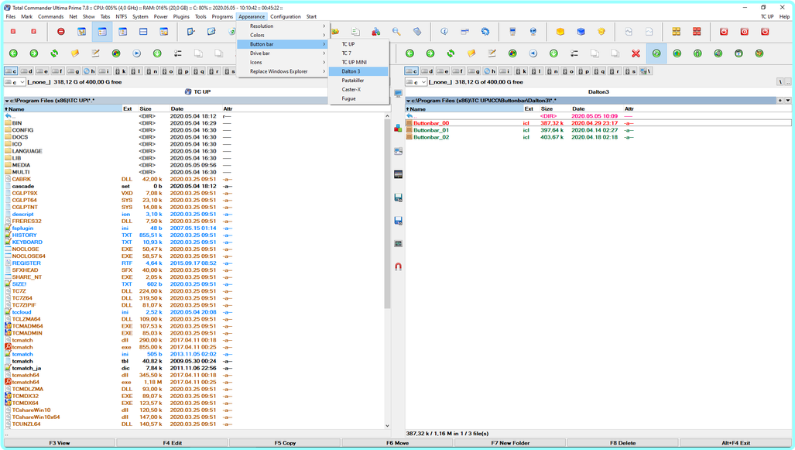Click the left pane green down-arrow icon
Image resolution: width=795 pixels, height=450 pixels.
pyautogui.click(x=157, y=53)
